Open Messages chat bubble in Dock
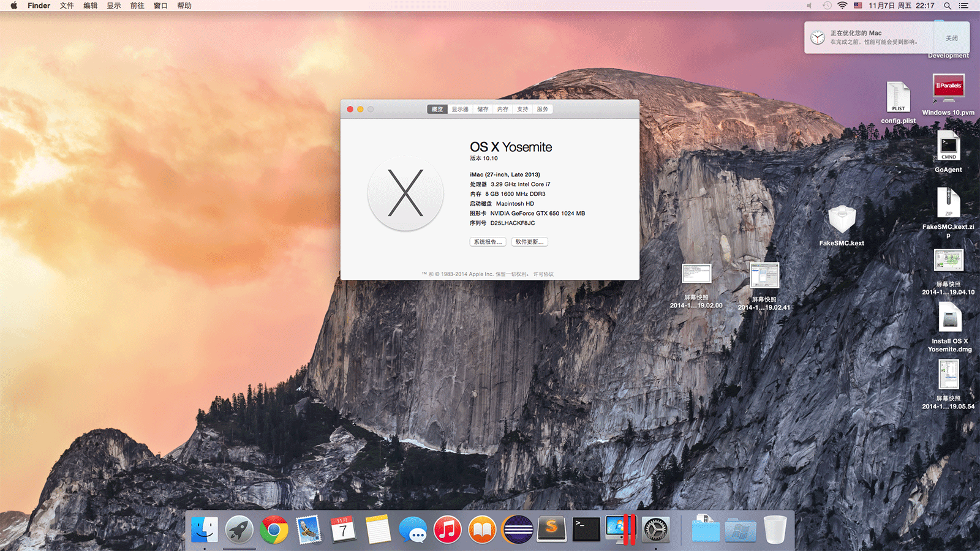Viewport: 980px width, 551px height. tap(413, 529)
